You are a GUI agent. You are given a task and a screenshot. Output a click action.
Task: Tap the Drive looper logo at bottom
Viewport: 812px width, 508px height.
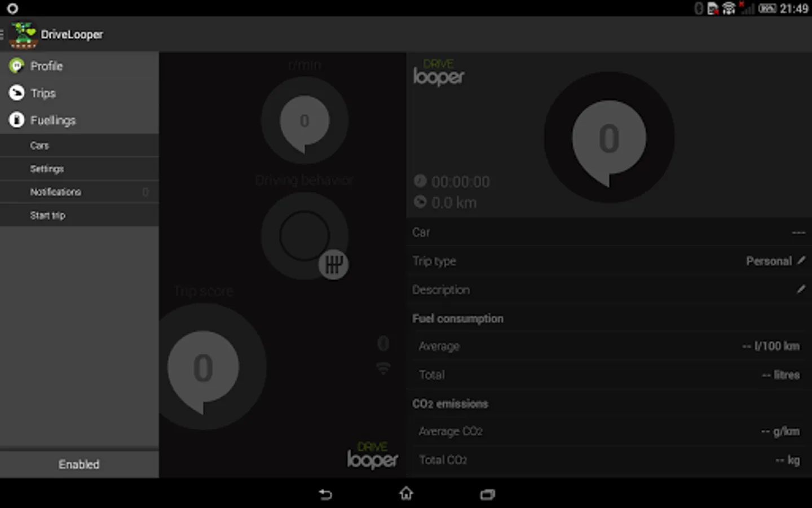click(x=373, y=456)
